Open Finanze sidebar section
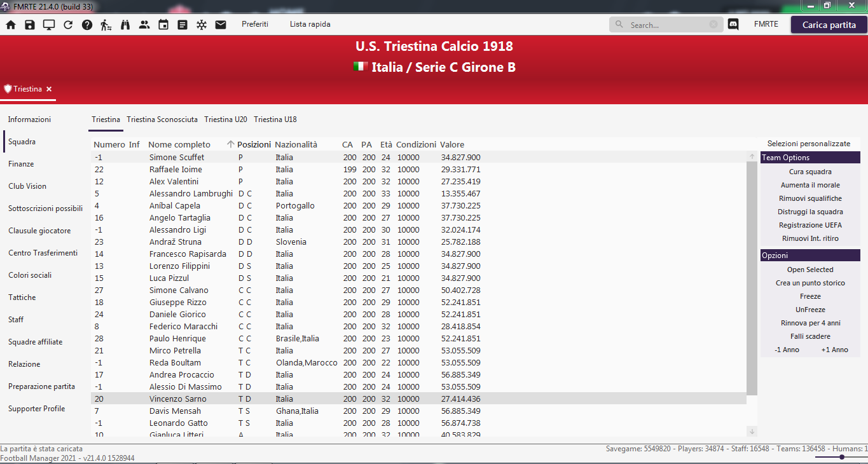 (x=21, y=164)
